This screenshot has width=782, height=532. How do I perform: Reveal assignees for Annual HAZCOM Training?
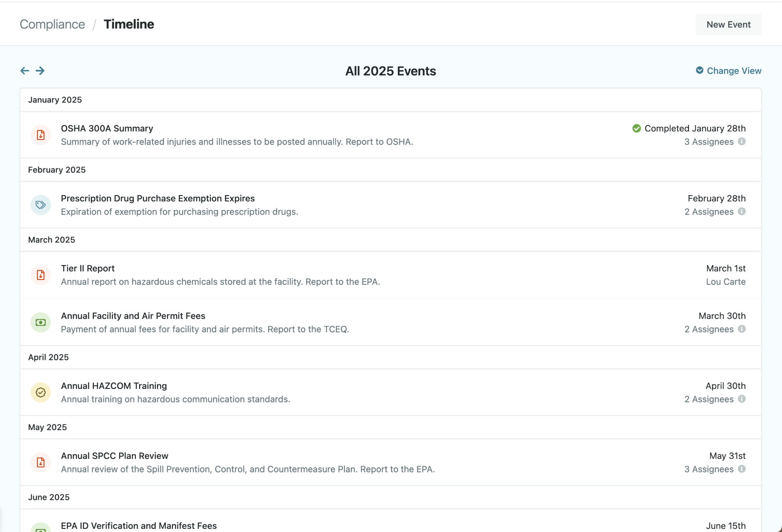[742, 399]
